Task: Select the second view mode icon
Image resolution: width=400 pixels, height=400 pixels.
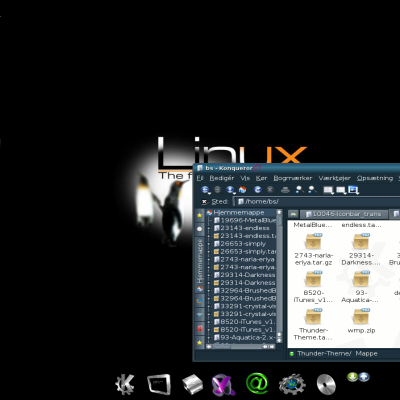Action: click(x=341, y=190)
